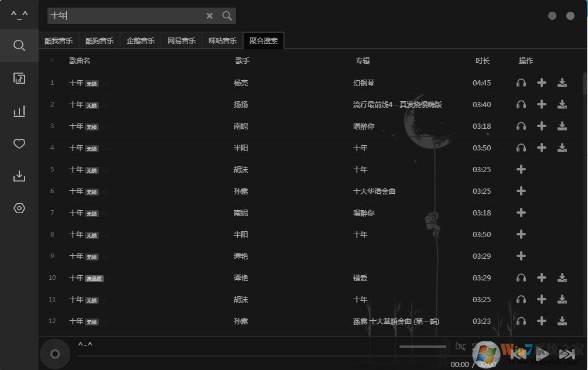Screen dimensions: 588x370
Task: View the rankings chart in the sidebar
Action: point(19,111)
